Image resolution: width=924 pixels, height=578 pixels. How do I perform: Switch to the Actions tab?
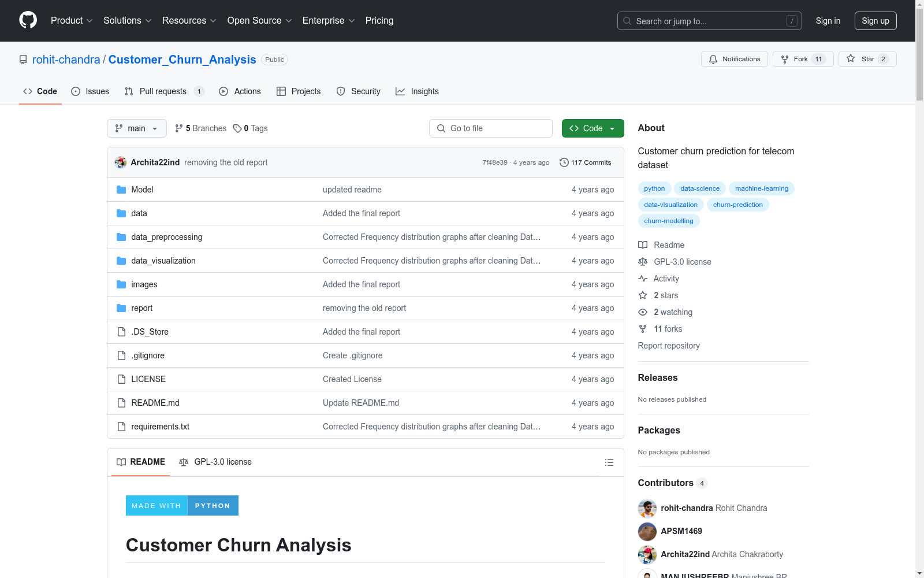pos(240,91)
